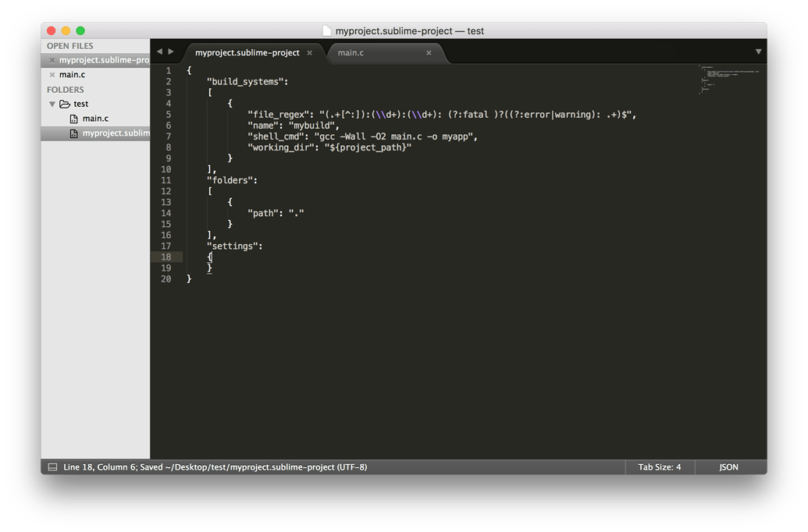Open the tab overflow dropdown arrow
808x532 pixels.
click(x=758, y=51)
